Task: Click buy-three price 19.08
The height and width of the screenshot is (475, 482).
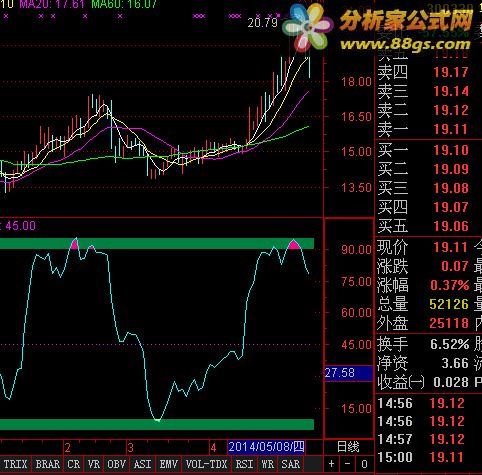Action: [451, 188]
